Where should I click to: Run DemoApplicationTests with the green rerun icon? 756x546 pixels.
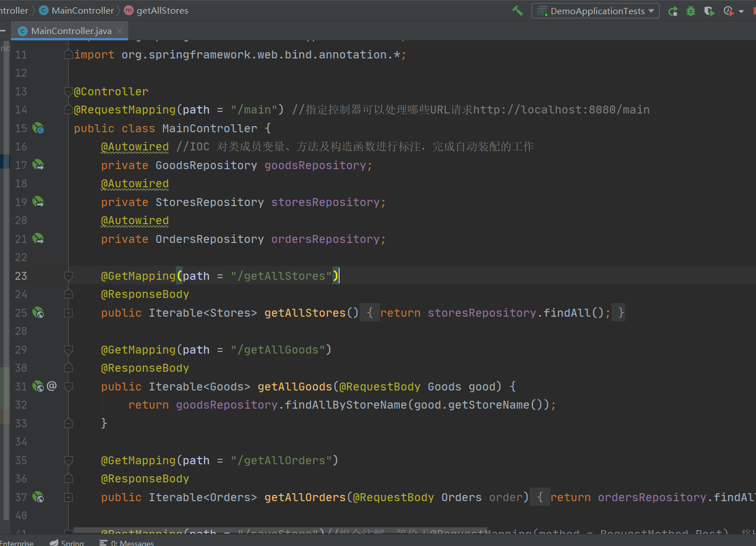pyautogui.click(x=673, y=11)
